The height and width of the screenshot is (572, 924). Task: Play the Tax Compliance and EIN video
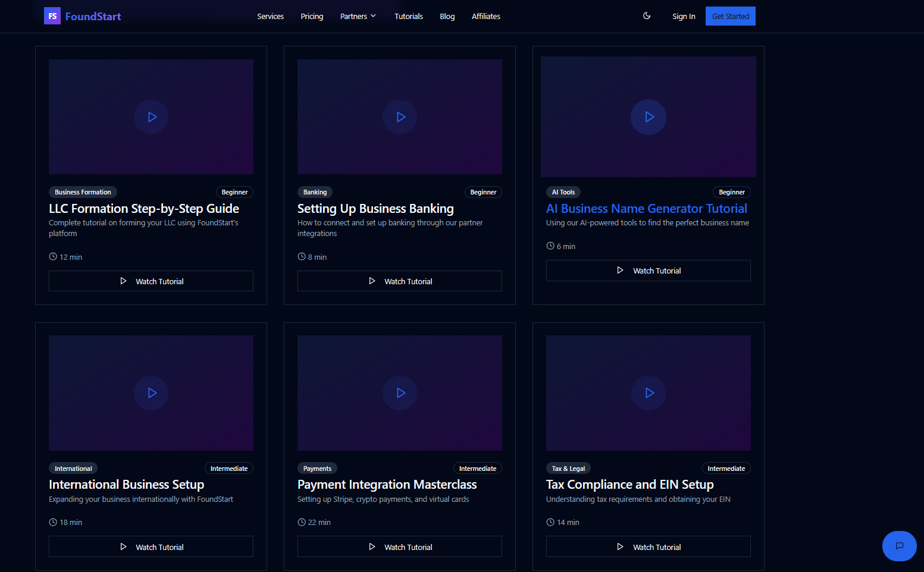[x=649, y=393]
